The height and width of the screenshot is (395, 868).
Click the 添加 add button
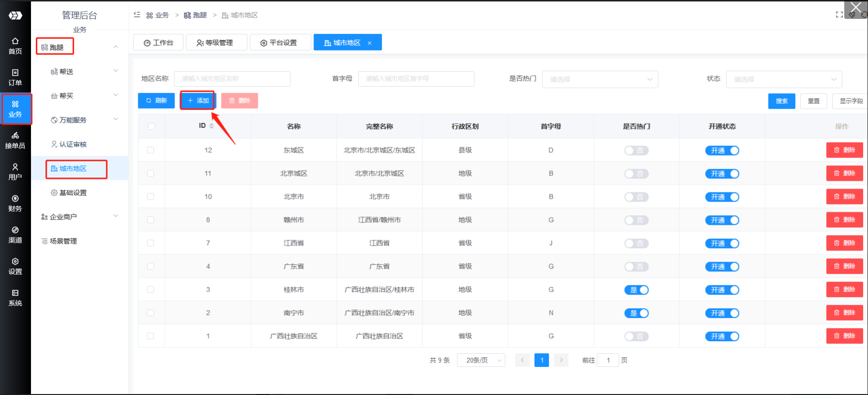pyautogui.click(x=198, y=101)
